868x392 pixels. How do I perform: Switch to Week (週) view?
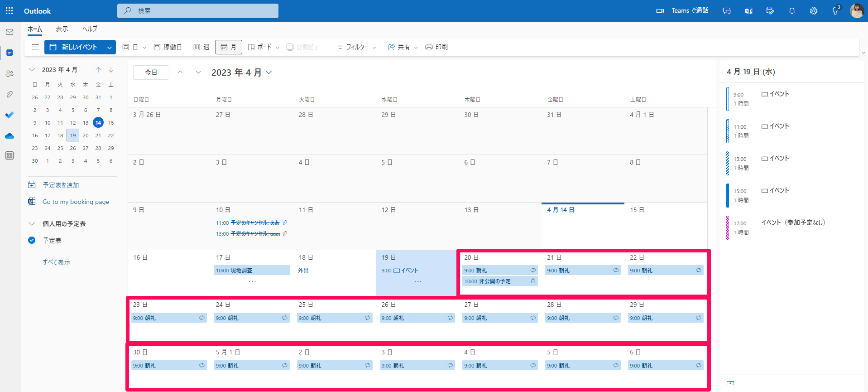[201, 47]
